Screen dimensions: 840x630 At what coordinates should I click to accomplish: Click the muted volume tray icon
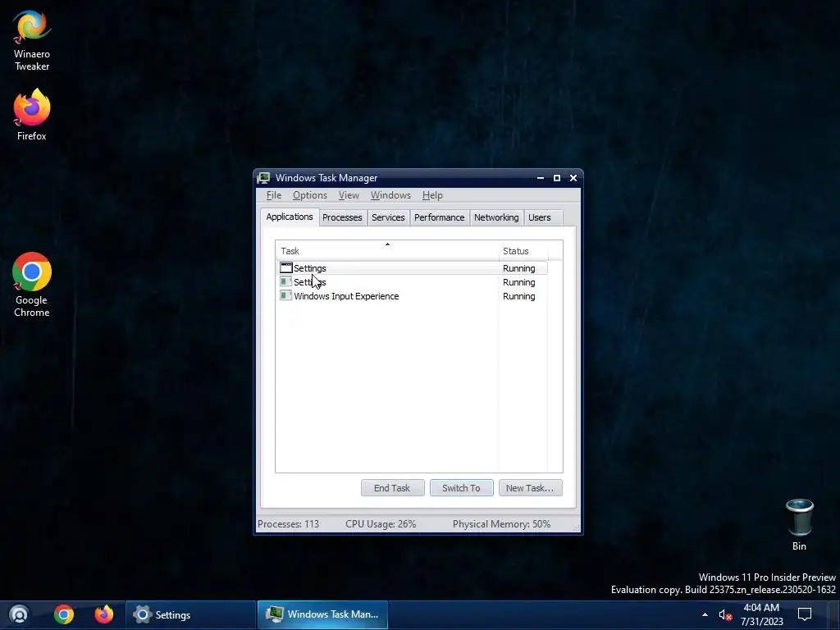coord(725,615)
